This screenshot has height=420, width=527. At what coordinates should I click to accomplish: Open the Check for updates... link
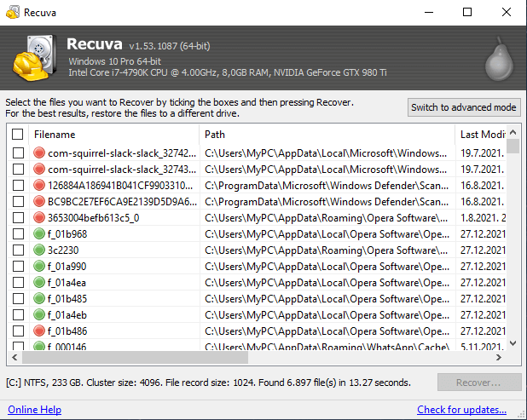[x=461, y=410]
